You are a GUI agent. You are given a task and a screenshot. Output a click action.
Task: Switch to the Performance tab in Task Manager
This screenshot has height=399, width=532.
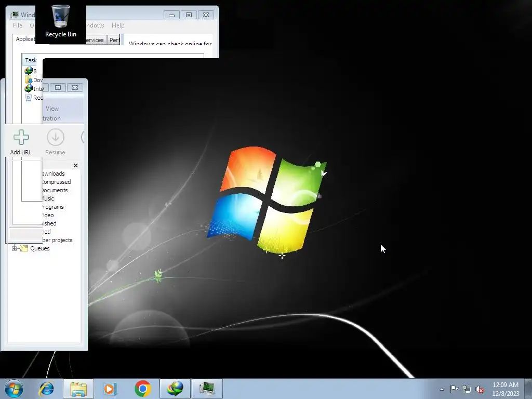[114, 40]
